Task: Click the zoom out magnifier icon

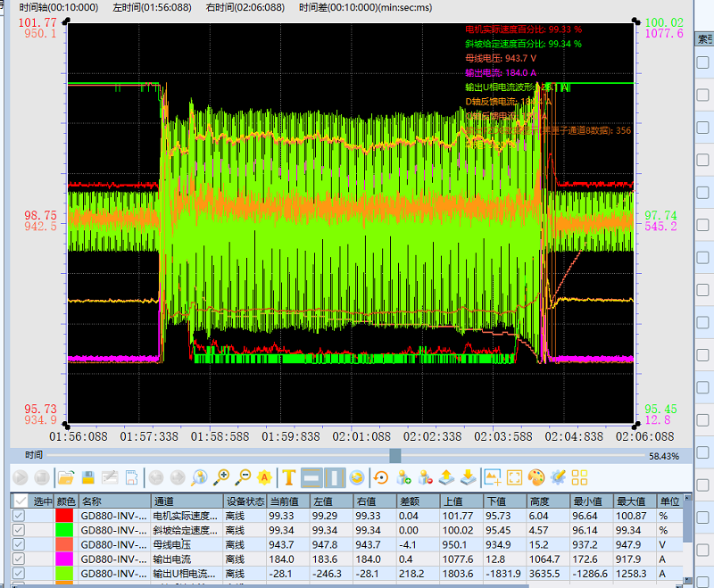Action: click(x=242, y=477)
